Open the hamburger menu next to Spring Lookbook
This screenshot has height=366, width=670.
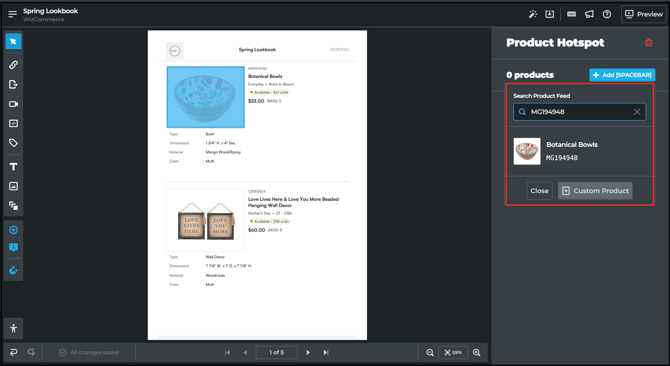(x=12, y=14)
